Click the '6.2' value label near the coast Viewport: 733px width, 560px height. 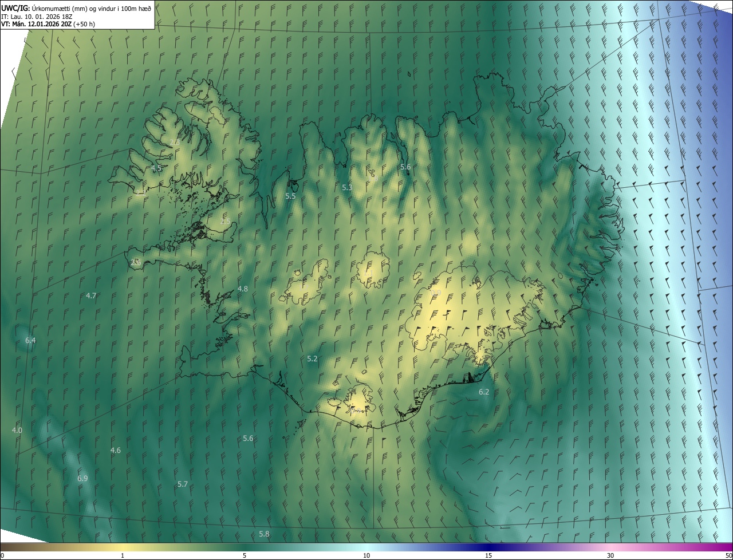click(484, 392)
